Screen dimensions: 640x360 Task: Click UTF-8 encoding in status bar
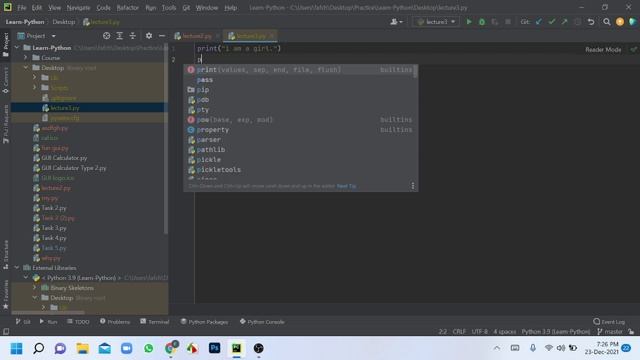pyautogui.click(x=479, y=331)
